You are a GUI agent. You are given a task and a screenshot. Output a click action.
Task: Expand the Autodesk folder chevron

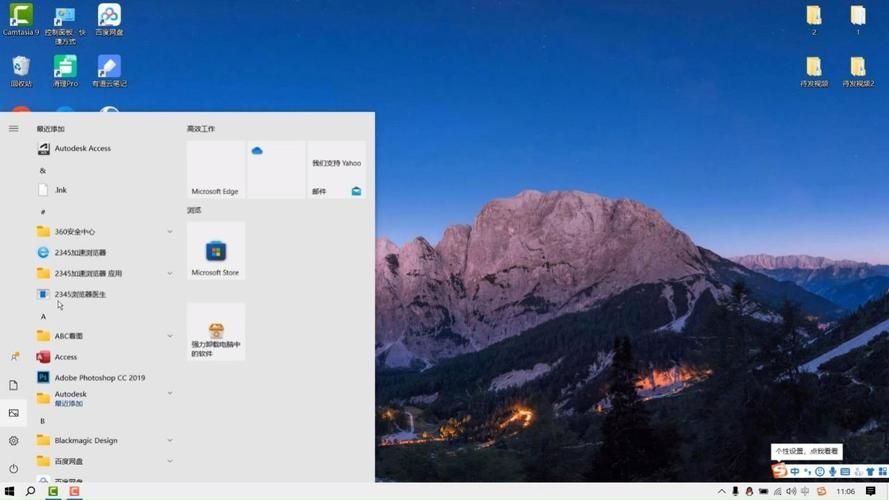(170, 393)
